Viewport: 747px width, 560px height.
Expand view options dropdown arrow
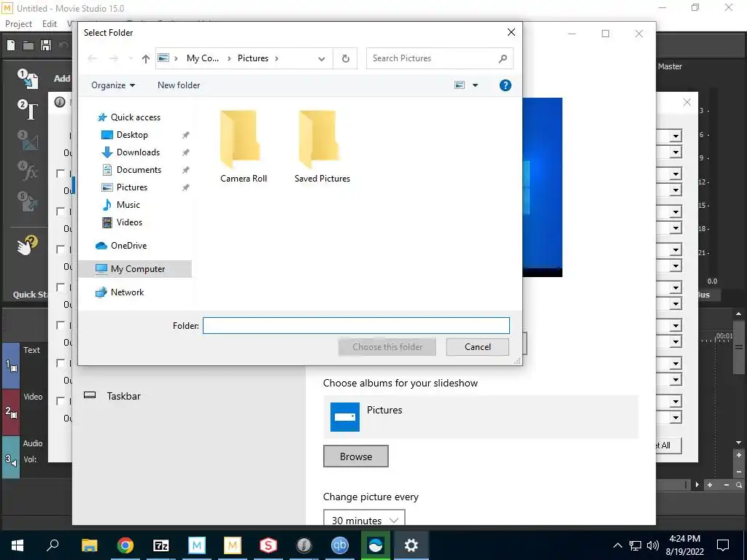pyautogui.click(x=475, y=85)
